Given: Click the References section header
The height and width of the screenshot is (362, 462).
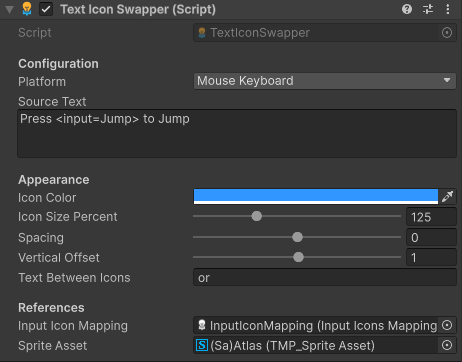Looking at the screenshot, I should [x=51, y=308].
